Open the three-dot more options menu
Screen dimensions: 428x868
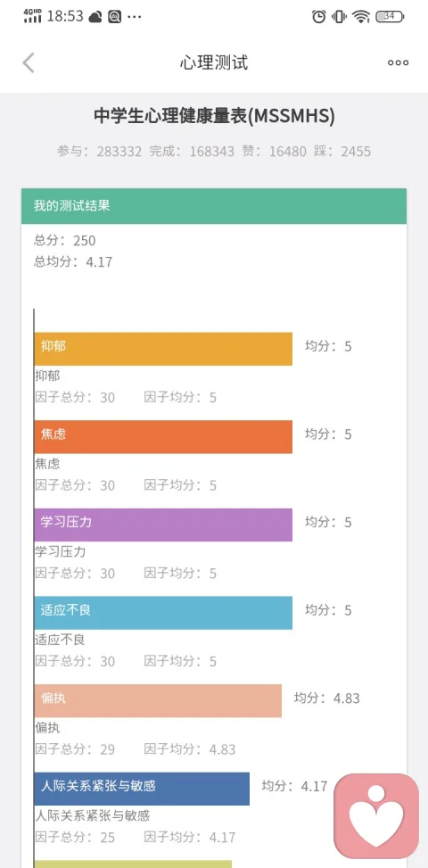[x=399, y=62]
